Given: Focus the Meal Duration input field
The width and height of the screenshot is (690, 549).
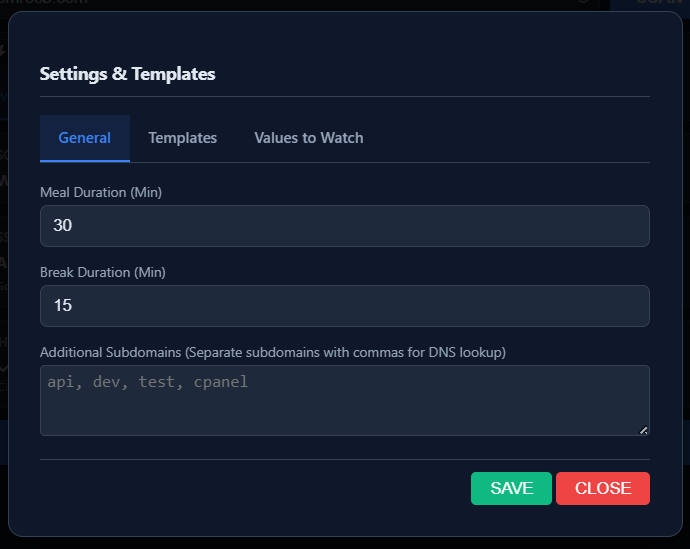Looking at the screenshot, I should 345,226.
